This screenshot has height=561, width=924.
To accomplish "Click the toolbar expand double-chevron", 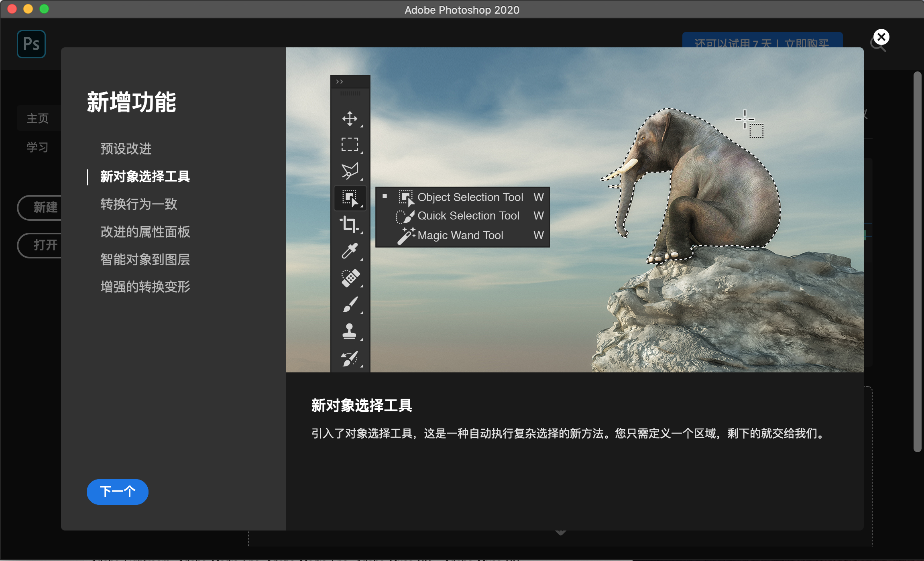I will (340, 82).
